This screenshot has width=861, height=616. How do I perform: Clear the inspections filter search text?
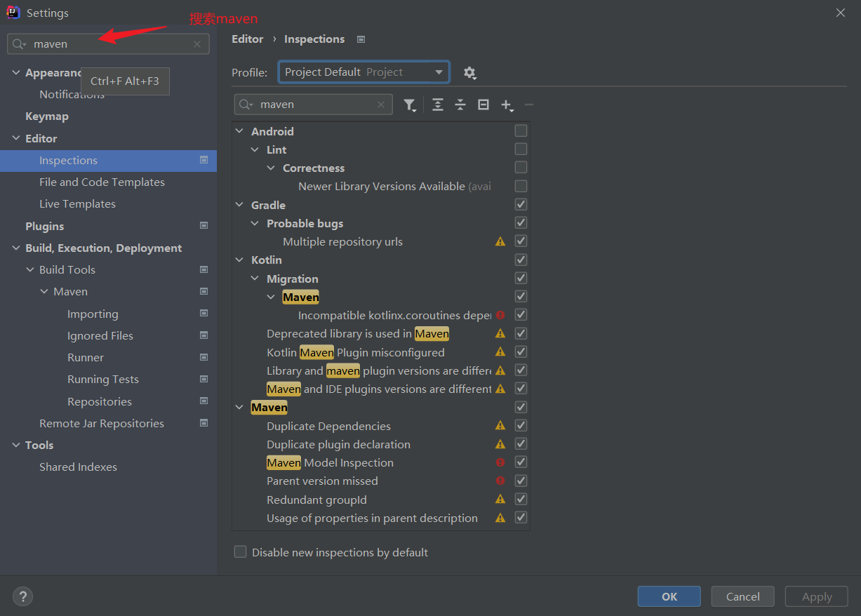point(381,105)
